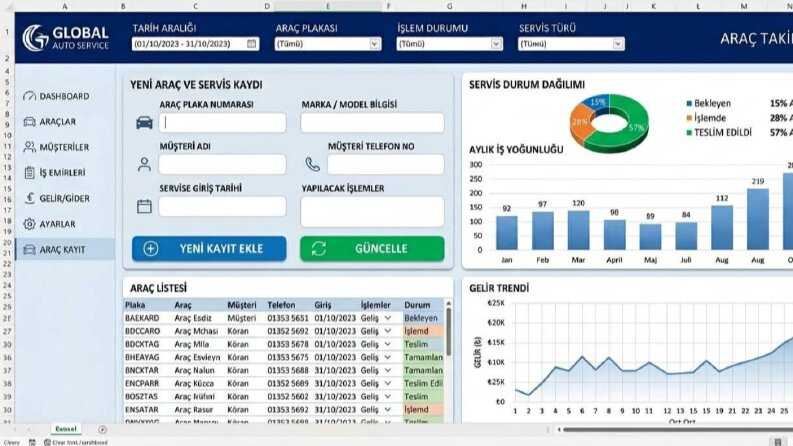The height and width of the screenshot is (446, 793).
Task: Expand İşlemler dropdown for ENCPARR row
Action: 387,384
